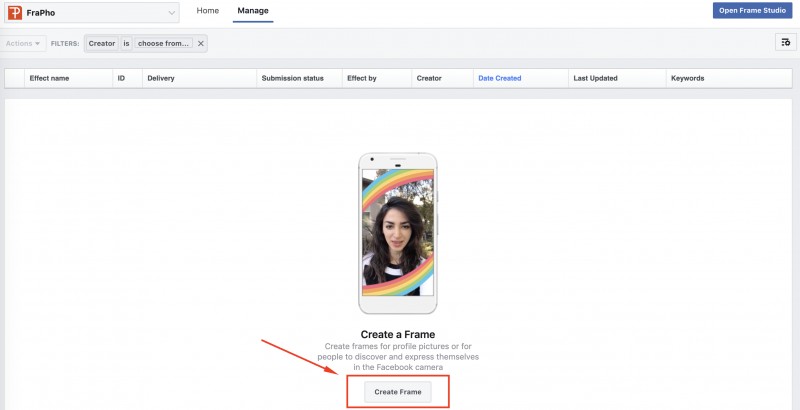Viewport: 800px width, 410px height.
Task: Remove the Creator filter with the X
Action: [201, 43]
